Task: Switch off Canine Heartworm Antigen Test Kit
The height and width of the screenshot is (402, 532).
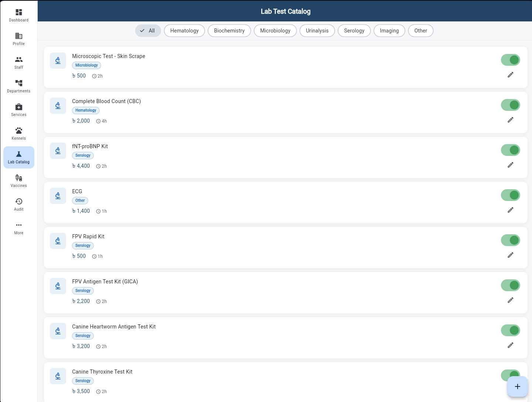Action: click(x=510, y=330)
